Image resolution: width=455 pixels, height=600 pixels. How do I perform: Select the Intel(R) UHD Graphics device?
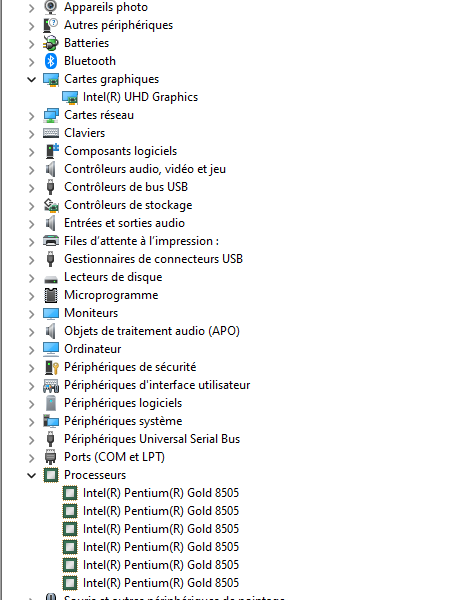(140, 97)
